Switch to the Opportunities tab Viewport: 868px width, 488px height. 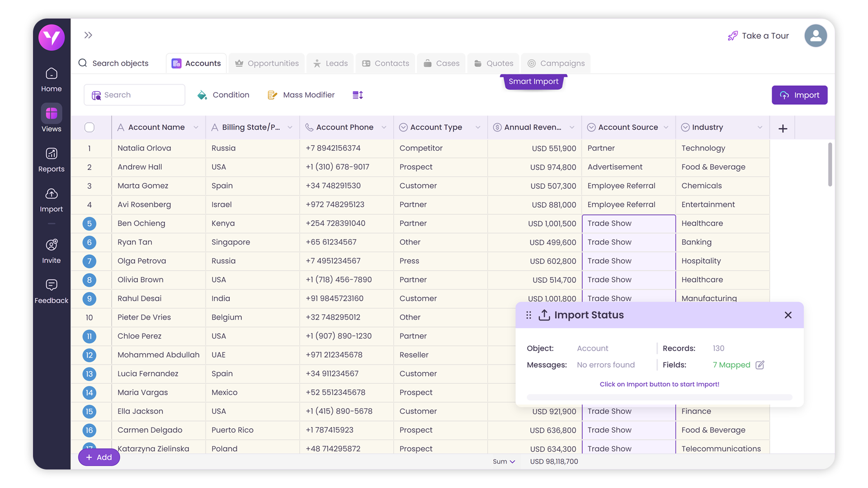click(x=267, y=63)
